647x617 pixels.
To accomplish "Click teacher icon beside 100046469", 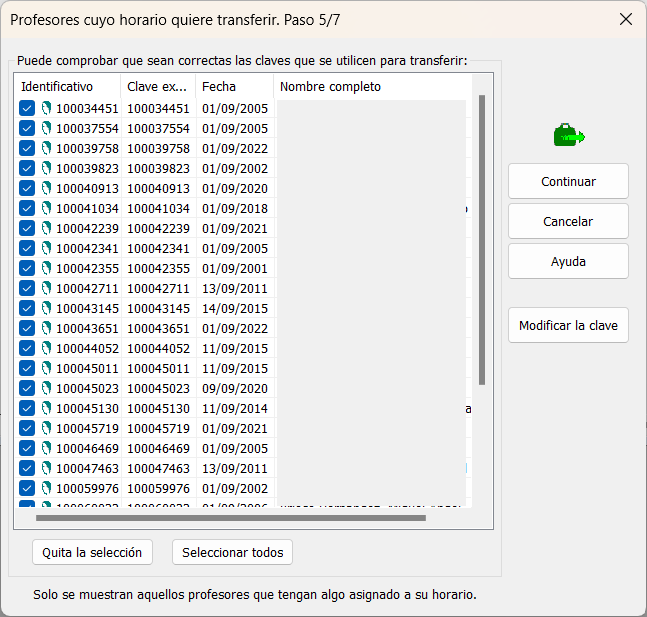I will (x=46, y=449).
